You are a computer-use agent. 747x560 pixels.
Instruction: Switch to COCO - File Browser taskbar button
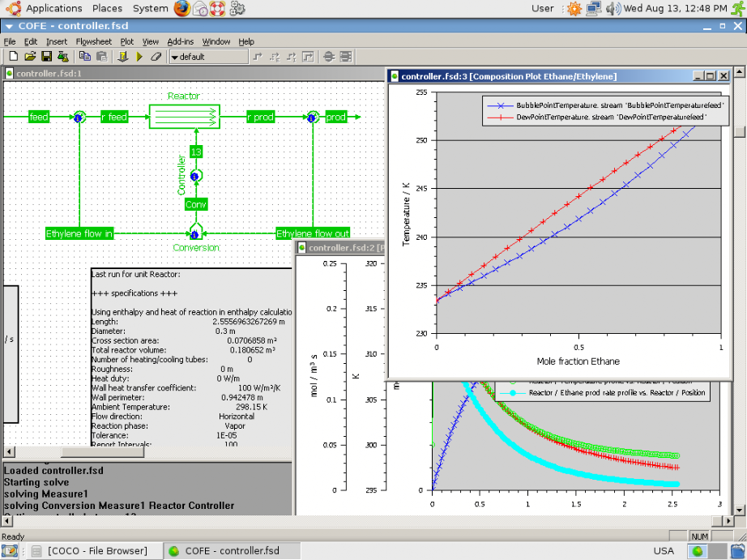93,551
